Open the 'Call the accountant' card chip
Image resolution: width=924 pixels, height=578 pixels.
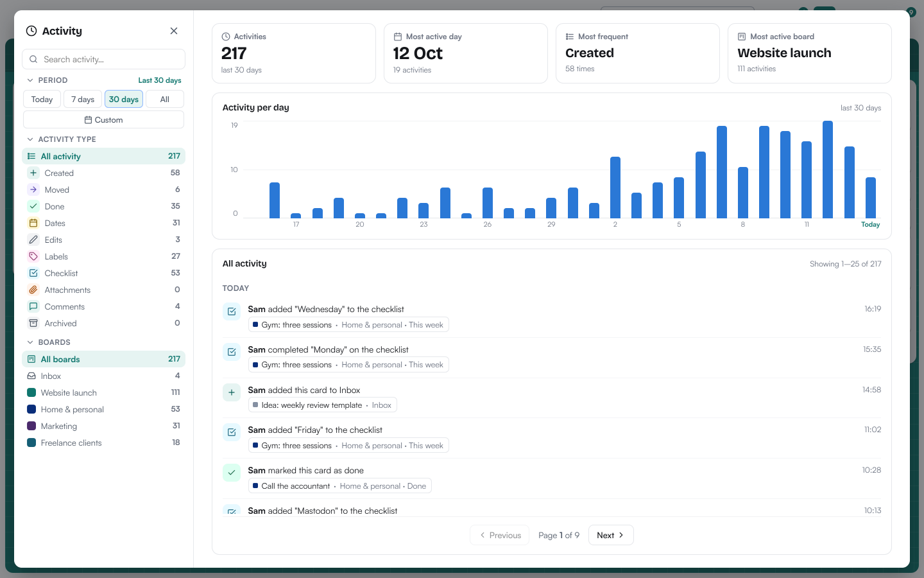340,486
